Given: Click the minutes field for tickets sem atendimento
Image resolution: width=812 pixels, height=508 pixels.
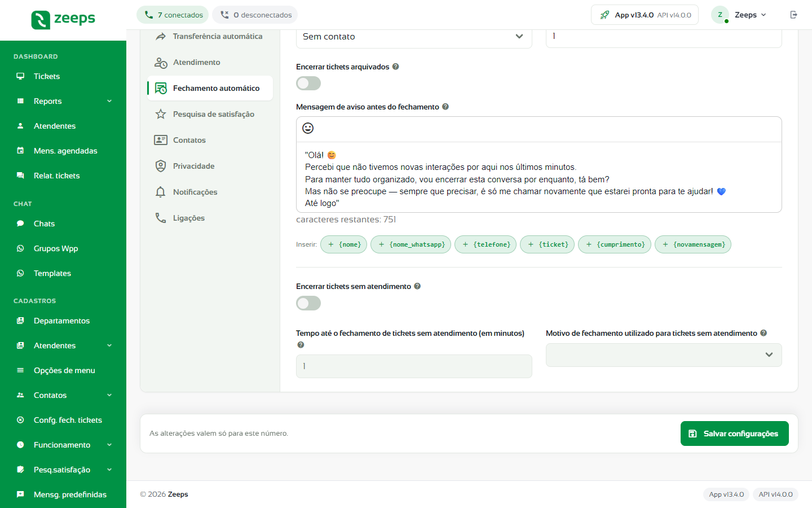Looking at the screenshot, I should pos(414,366).
